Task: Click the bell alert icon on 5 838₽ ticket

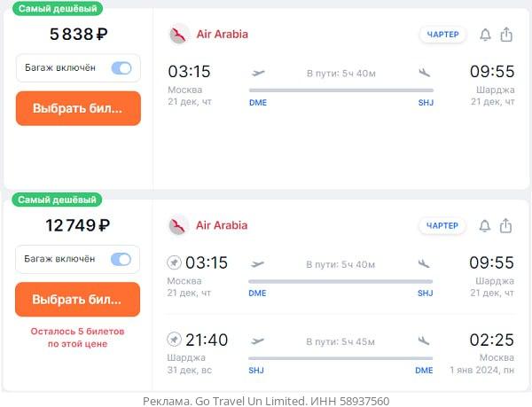Action: pyautogui.click(x=485, y=35)
